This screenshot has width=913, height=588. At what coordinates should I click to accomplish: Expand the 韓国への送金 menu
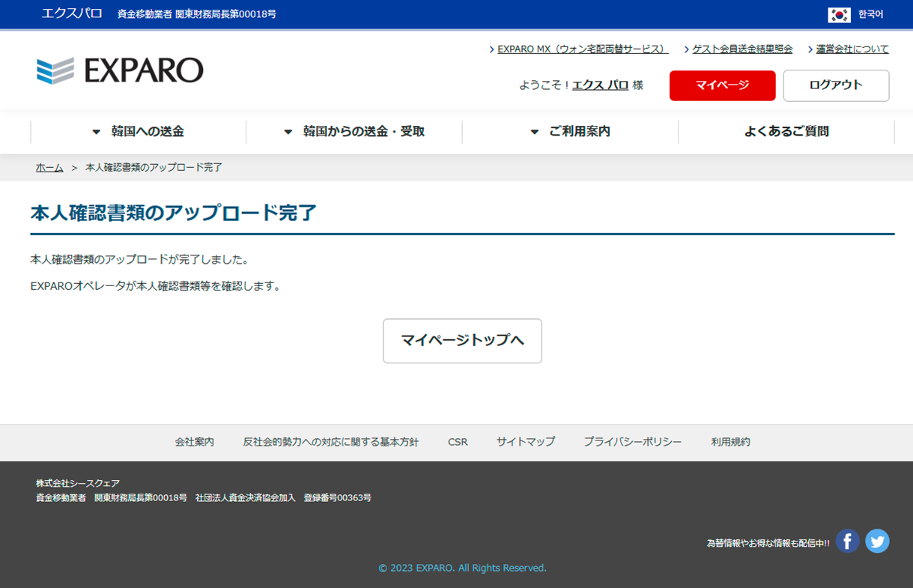[x=138, y=132]
